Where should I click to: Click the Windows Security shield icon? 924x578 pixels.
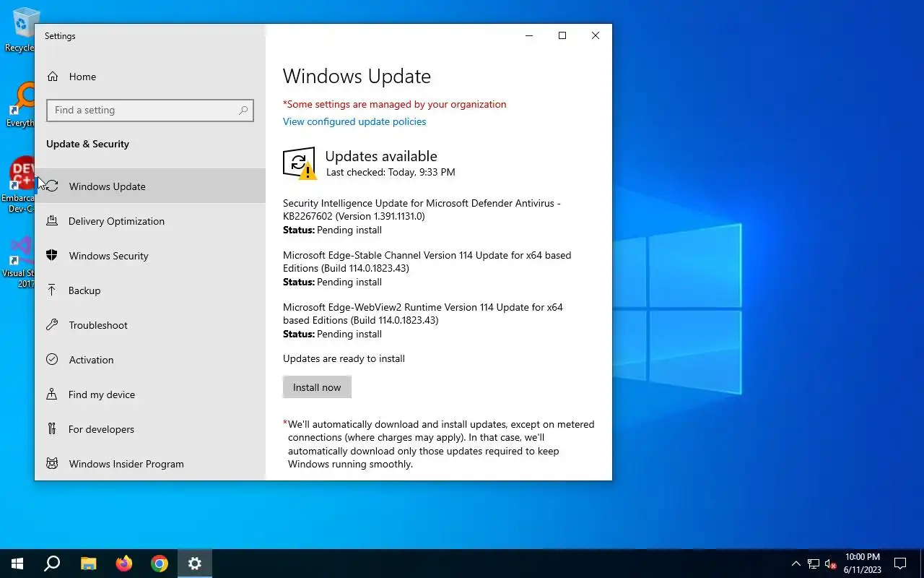tap(52, 256)
